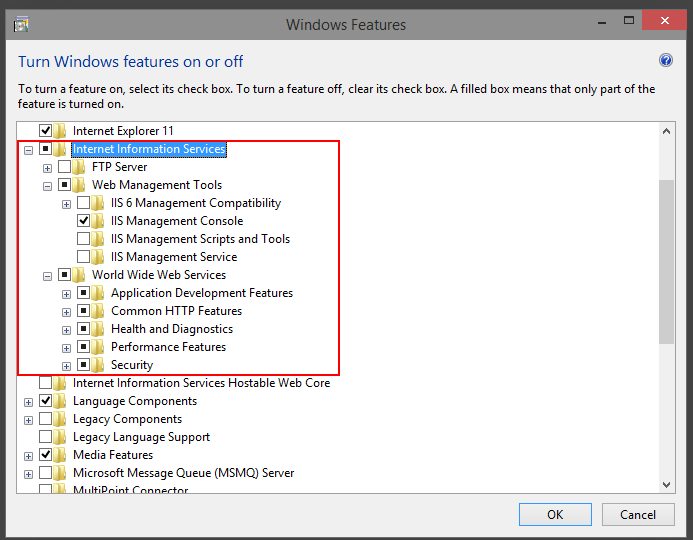Expand Application Development Features node

[x=66, y=294]
